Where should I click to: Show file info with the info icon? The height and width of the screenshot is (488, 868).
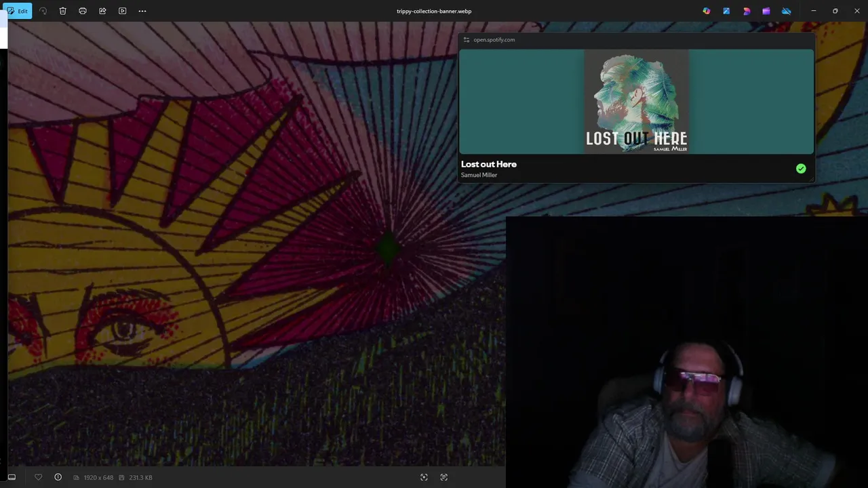(58, 477)
